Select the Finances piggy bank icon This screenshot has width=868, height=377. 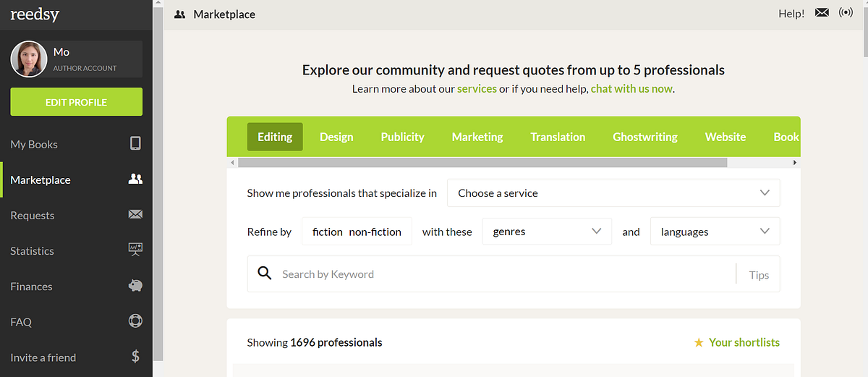135,286
